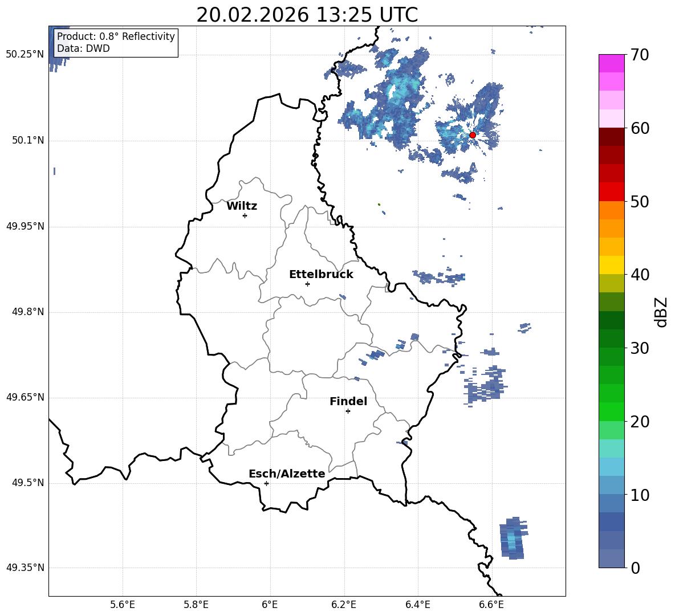
Task: Click the 6°E longitude label
Action: pyautogui.click(x=270, y=605)
